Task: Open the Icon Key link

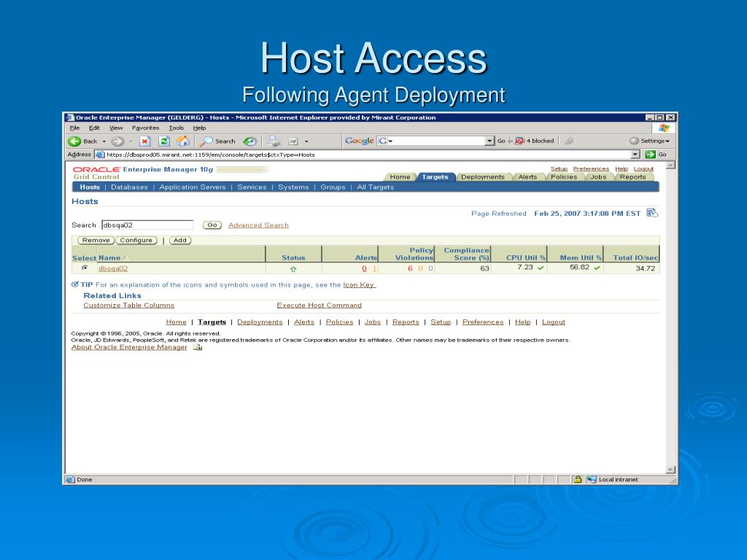Action: coord(359,285)
